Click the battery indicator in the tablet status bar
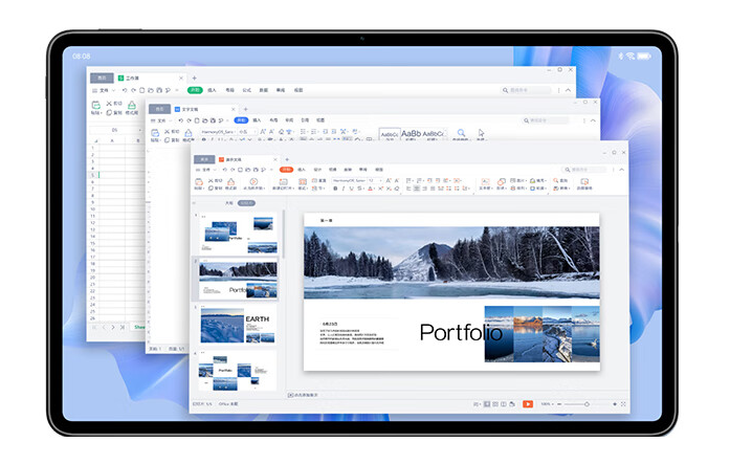Viewport: 730px width, 464px height. tap(644, 56)
